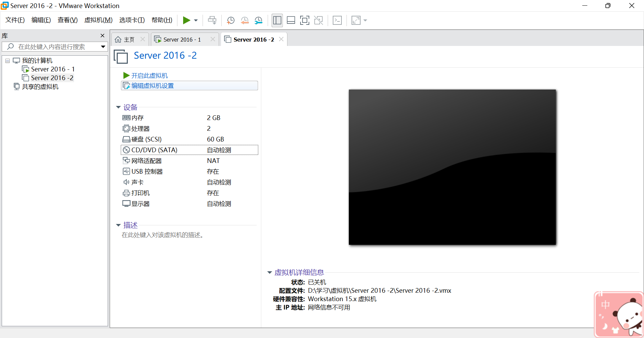Image resolution: width=644 pixels, height=338 pixels.
Task: Click the revert to snapshot icon
Action: [x=245, y=20]
